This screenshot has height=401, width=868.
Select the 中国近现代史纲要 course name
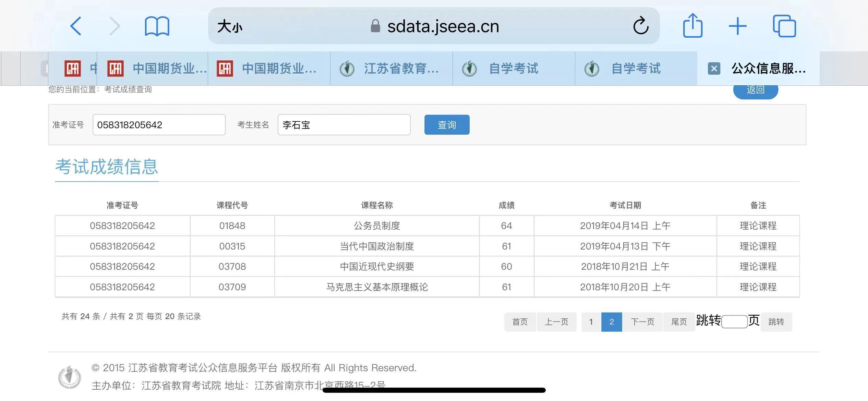tap(377, 267)
